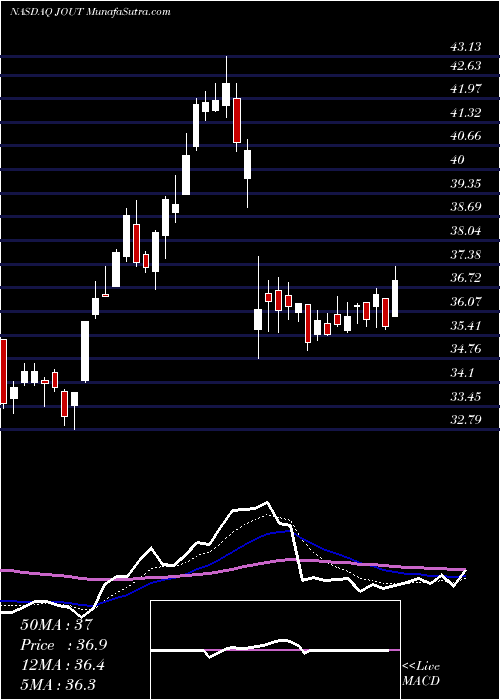This screenshot has width=500, height=700.
Task: Select the 36.07 price axis label
Action: (465, 302)
